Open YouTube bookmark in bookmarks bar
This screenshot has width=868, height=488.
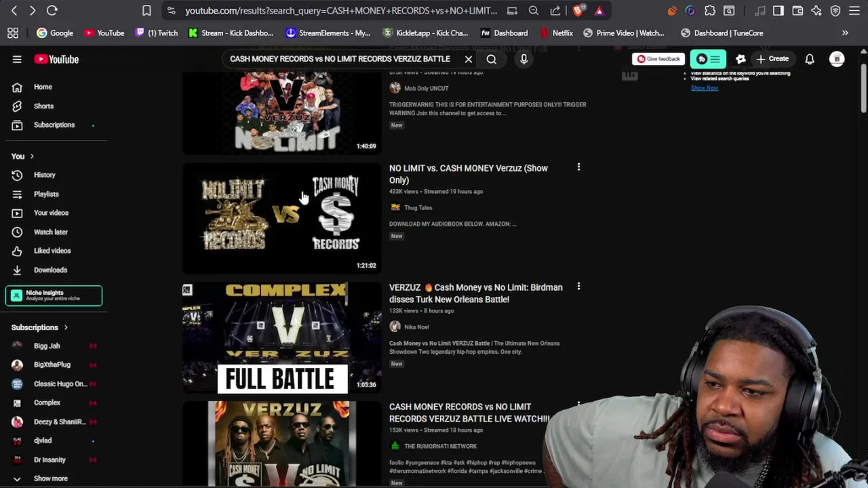104,33
